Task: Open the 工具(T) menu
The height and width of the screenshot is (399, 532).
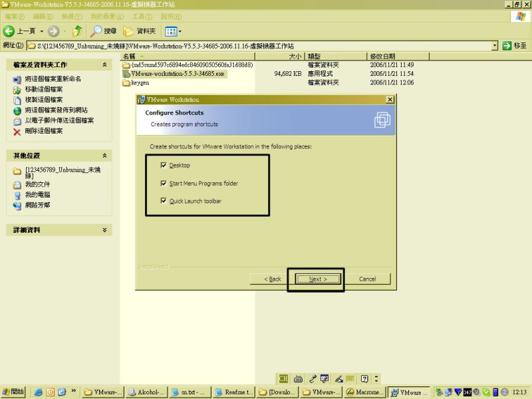Action: tap(142, 16)
